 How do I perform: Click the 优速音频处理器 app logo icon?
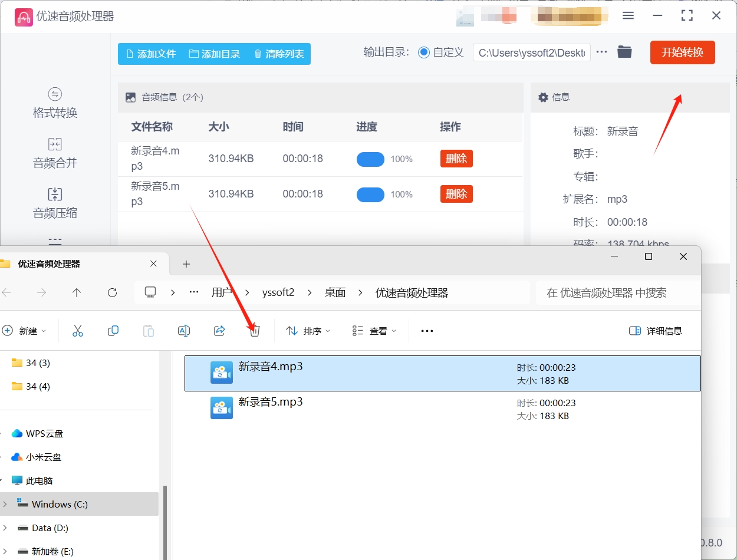click(24, 17)
